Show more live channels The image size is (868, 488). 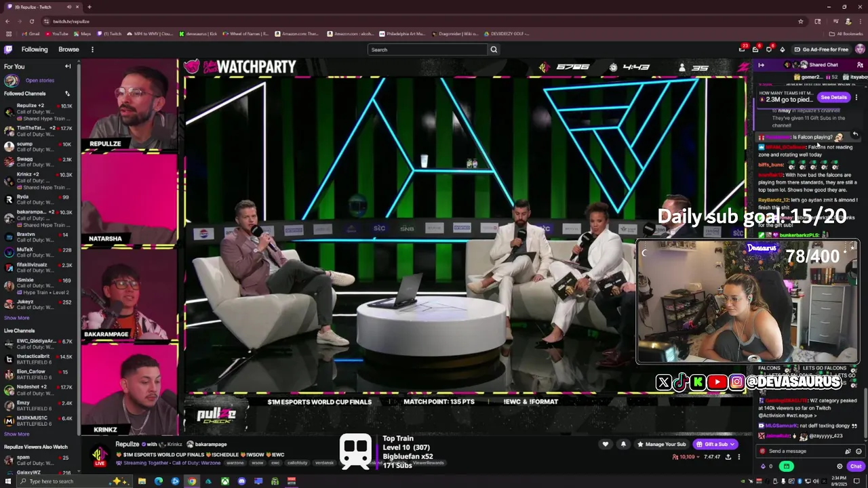pyautogui.click(x=16, y=434)
